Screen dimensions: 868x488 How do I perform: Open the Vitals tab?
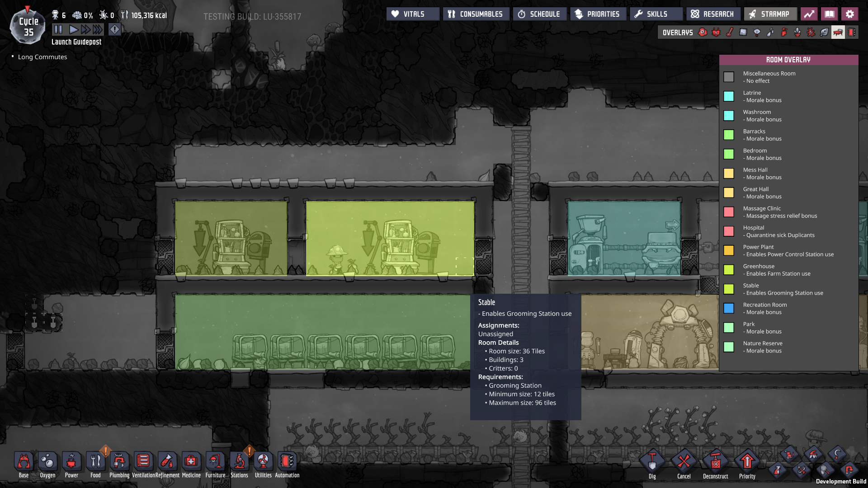[413, 14]
